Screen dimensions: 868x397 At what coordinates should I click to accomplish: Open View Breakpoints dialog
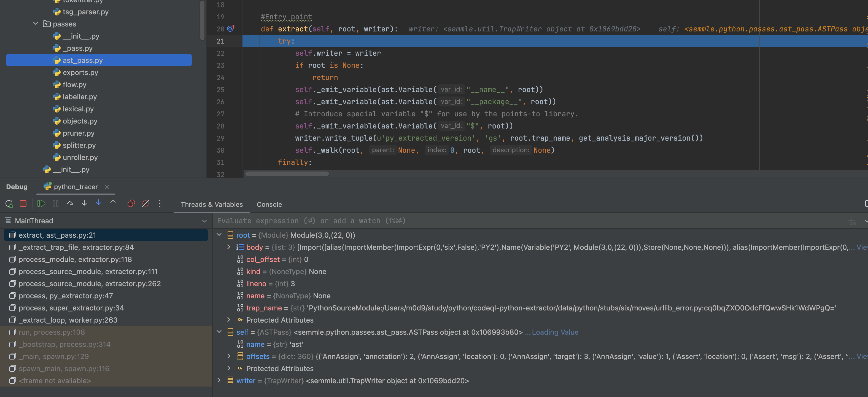pos(131,203)
